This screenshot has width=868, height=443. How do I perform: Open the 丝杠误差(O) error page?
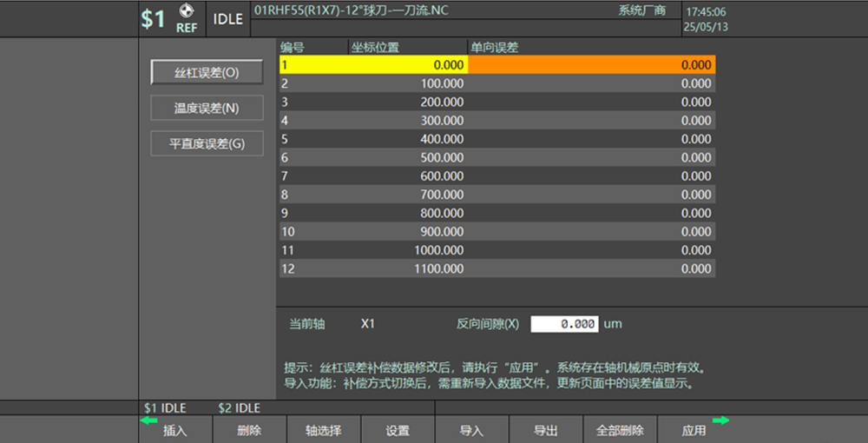point(207,73)
